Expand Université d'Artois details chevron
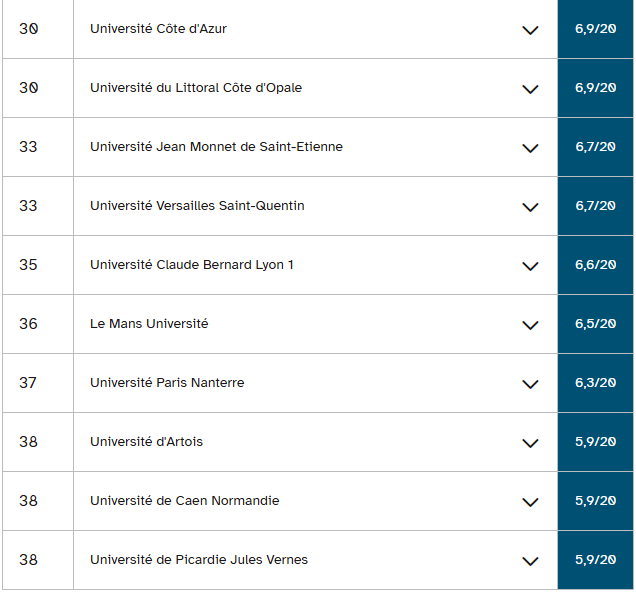This screenshot has width=636, height=595. coord(531,443)
